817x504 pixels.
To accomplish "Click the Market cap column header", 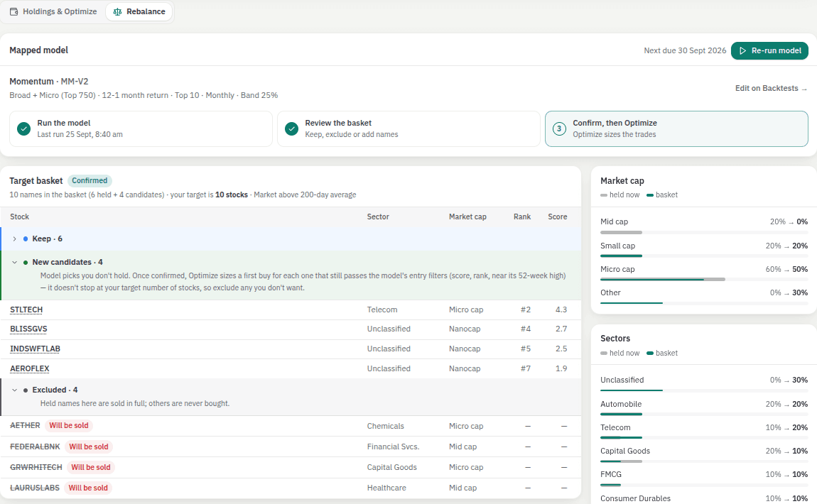I will point(467,217).
